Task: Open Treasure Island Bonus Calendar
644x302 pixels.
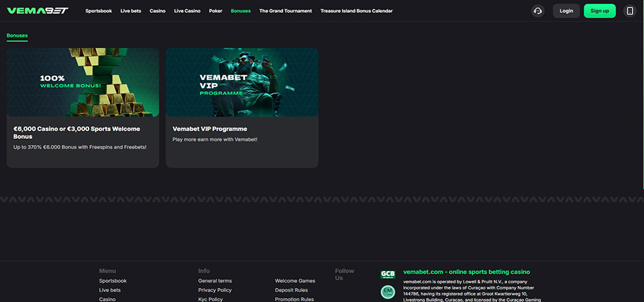Action: tap(356, 11)
